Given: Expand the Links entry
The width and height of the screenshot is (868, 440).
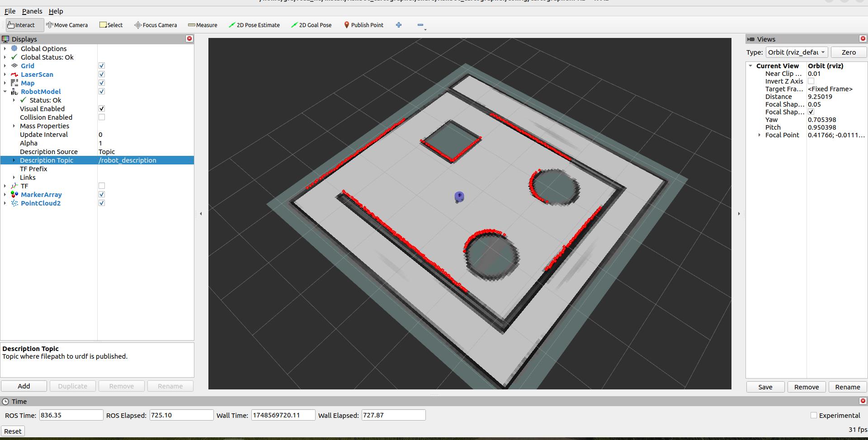Looking at the screenshot, I should (x=14, y=177).
